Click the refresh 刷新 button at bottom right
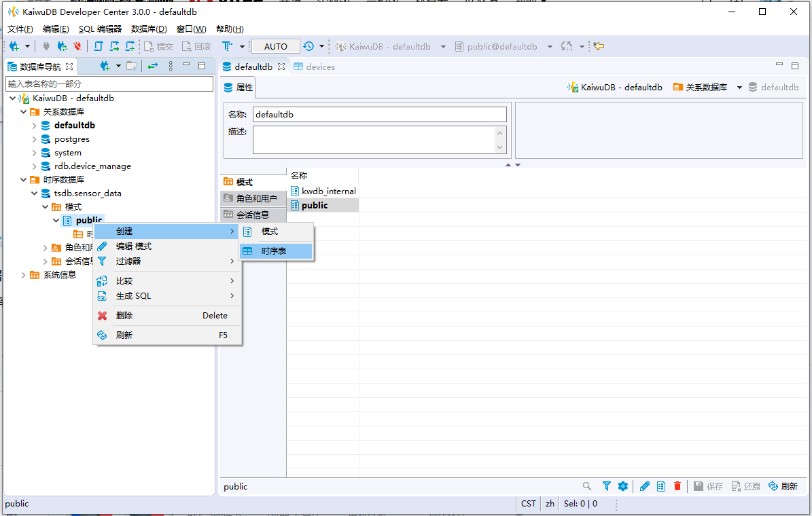 783,486
